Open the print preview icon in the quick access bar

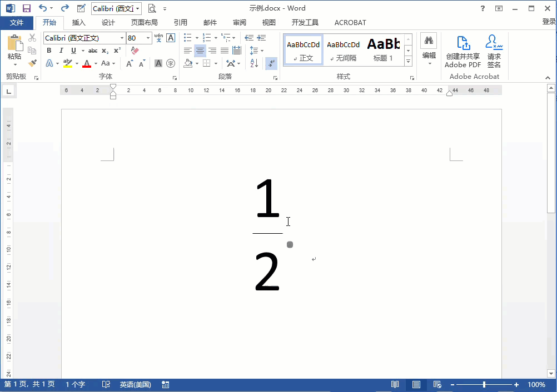(x=152, y=8)
